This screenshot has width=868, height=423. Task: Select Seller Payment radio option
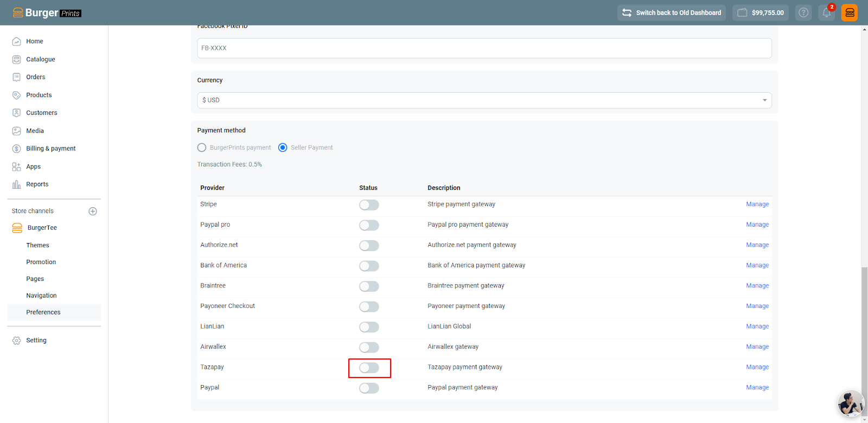(283, 148)
